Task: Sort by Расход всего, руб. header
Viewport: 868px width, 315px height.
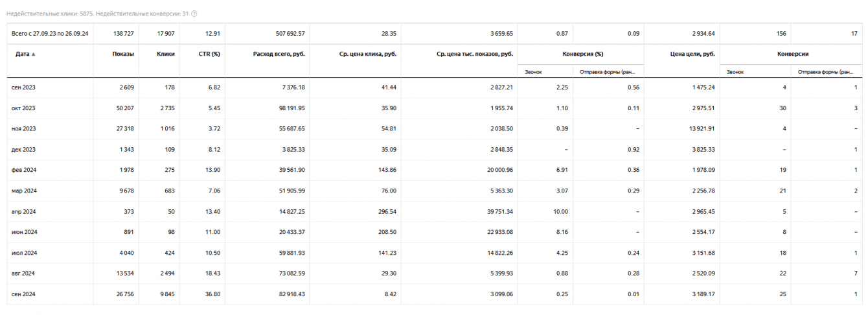Action: tap(279, 54)
